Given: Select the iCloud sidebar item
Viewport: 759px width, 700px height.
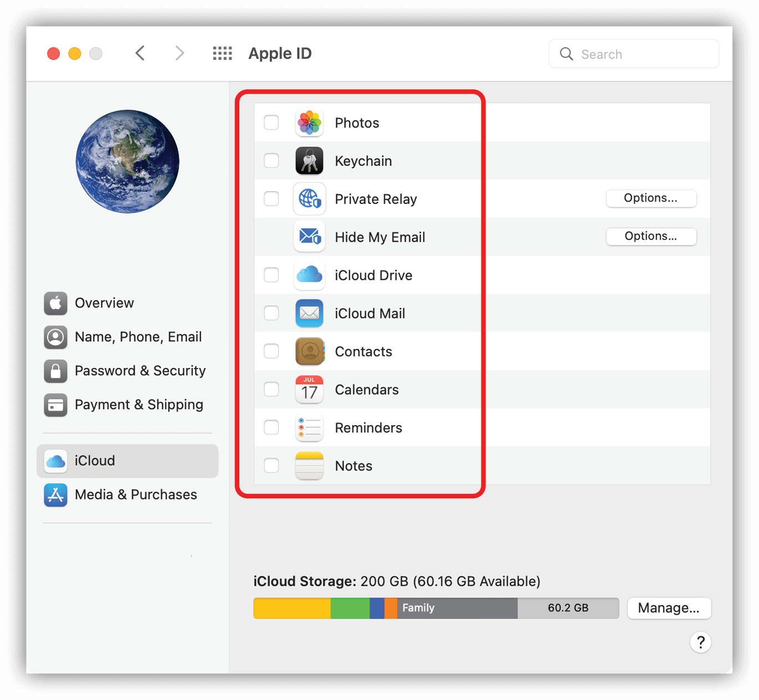Looking at the screenshot, I should tap(127, 461).
